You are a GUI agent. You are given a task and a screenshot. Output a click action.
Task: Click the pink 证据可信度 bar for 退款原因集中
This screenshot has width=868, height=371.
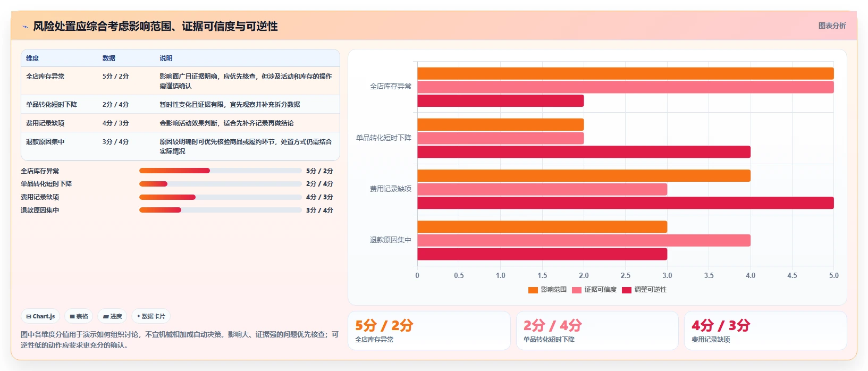tap(584, 240)
